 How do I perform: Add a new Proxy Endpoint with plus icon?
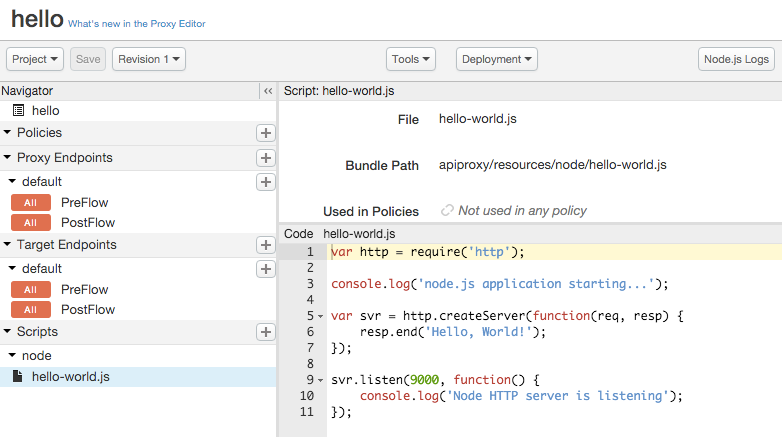tap(265, 158)
